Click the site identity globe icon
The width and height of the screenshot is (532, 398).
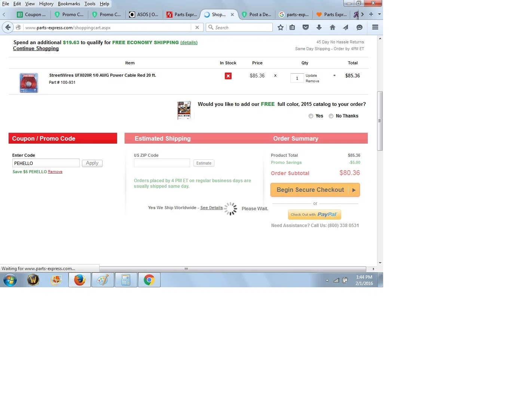(x=18, y=27)
